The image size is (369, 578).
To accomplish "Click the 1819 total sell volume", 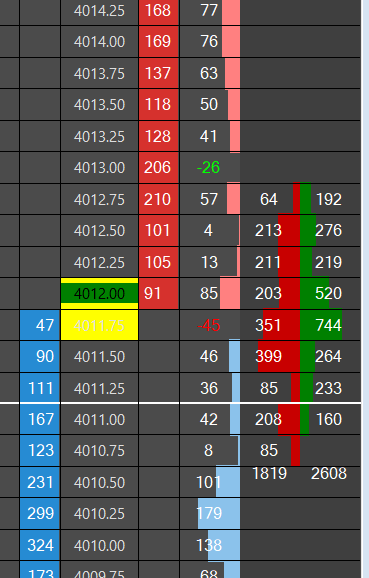I will coord(269,473).
